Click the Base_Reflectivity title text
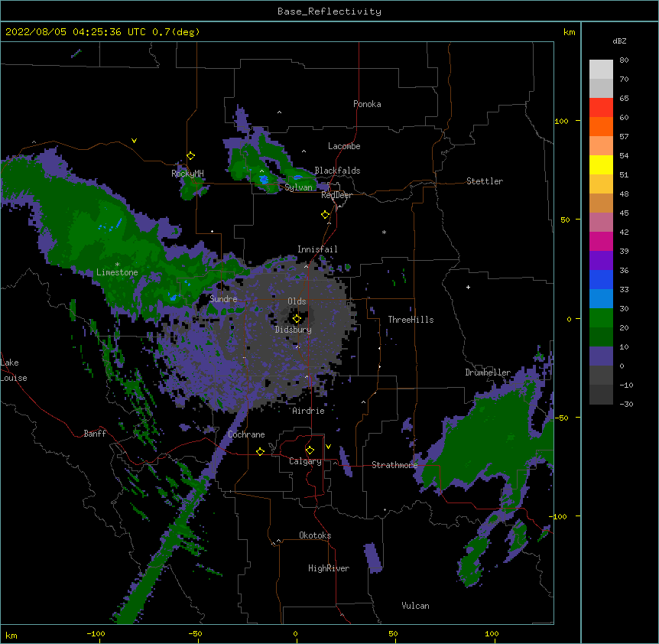This screenshot has width=659, height=644. coord(329,11)
